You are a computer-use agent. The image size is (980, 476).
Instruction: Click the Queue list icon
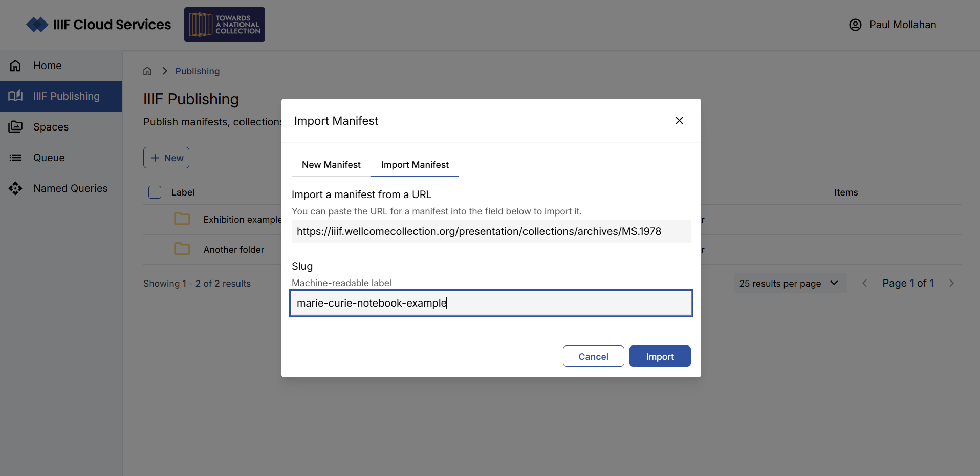click(x=15, y=158)
